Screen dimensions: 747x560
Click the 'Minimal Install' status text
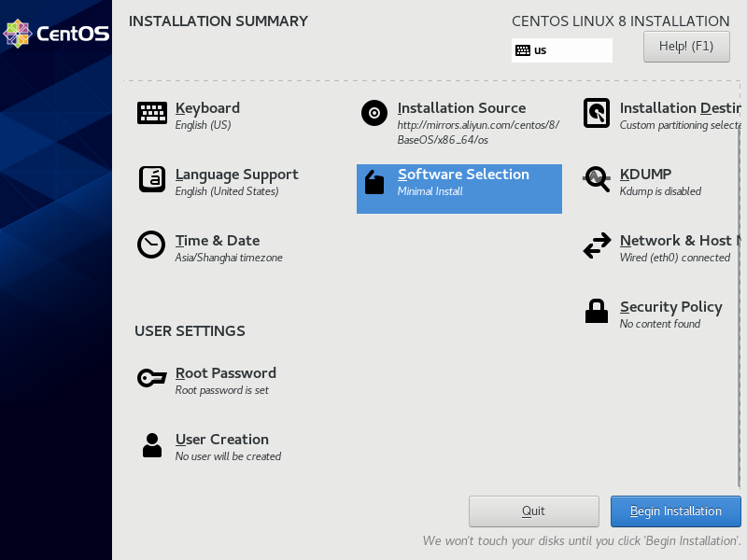[430, 191]
